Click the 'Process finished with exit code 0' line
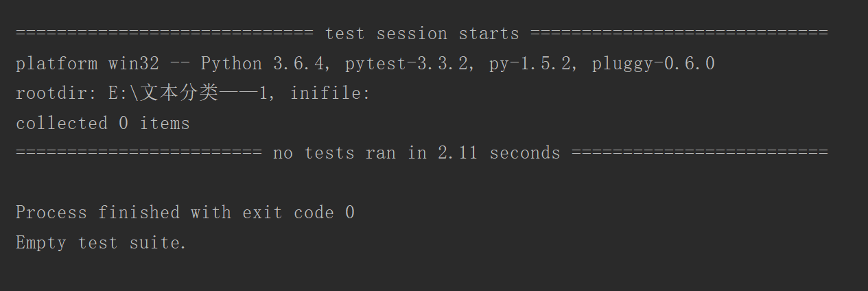Screen dimensions: 868x291 tap(185, 213)
